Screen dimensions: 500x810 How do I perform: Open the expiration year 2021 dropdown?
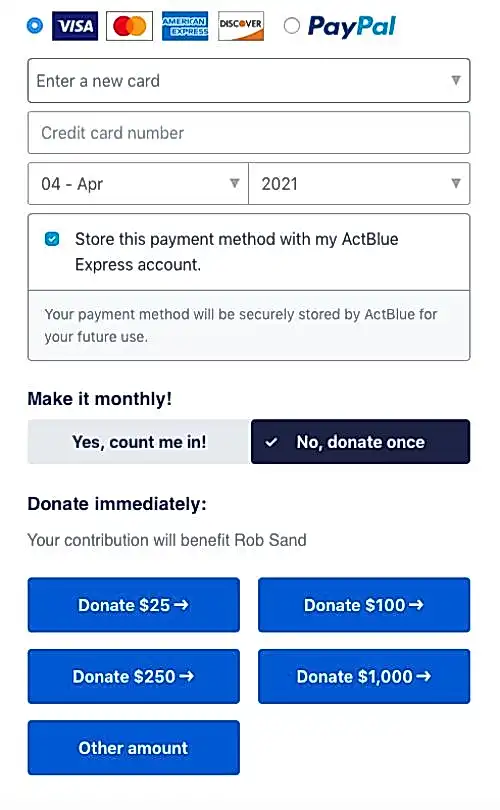[360, 184]
